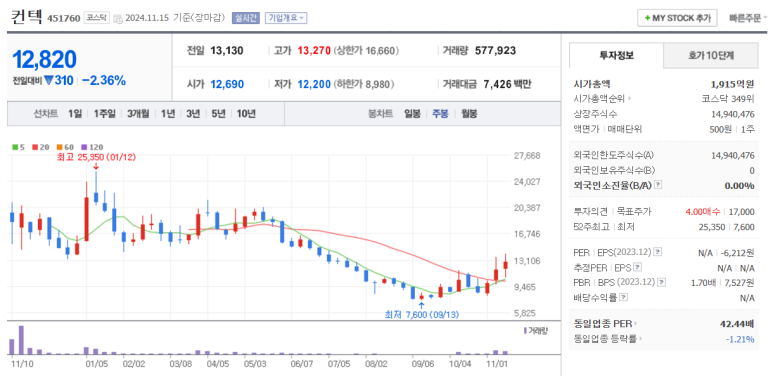Click the 최저 7,600 (09/13) marker
The image size is (773, 376).
(x=422, y=314)
